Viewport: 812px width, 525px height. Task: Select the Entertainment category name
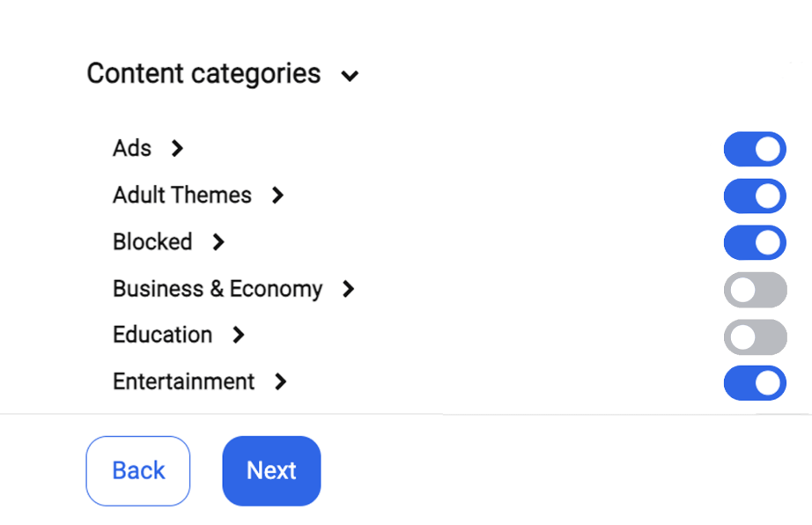(182, 382)
